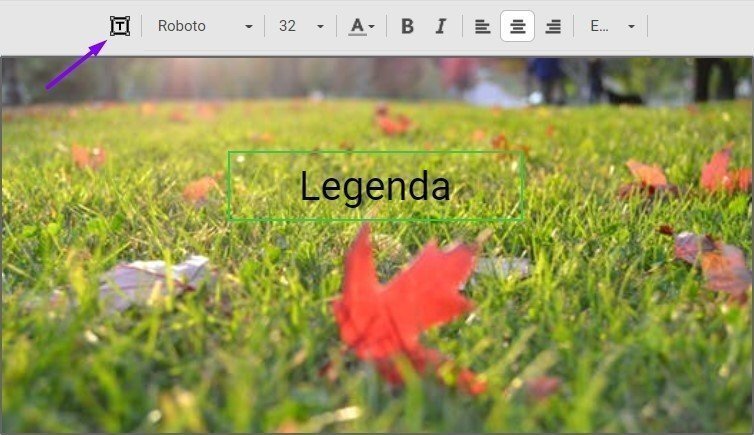This screenshot has width=754, height=435.
Task: Select the text box tool icon
Action: [x=120, y=26]
